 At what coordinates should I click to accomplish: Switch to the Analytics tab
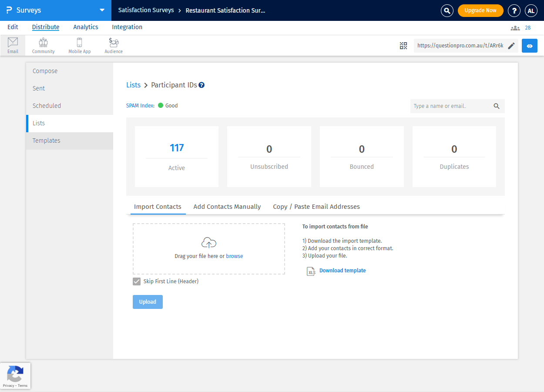pyautogui.click(x=86, y=27)
